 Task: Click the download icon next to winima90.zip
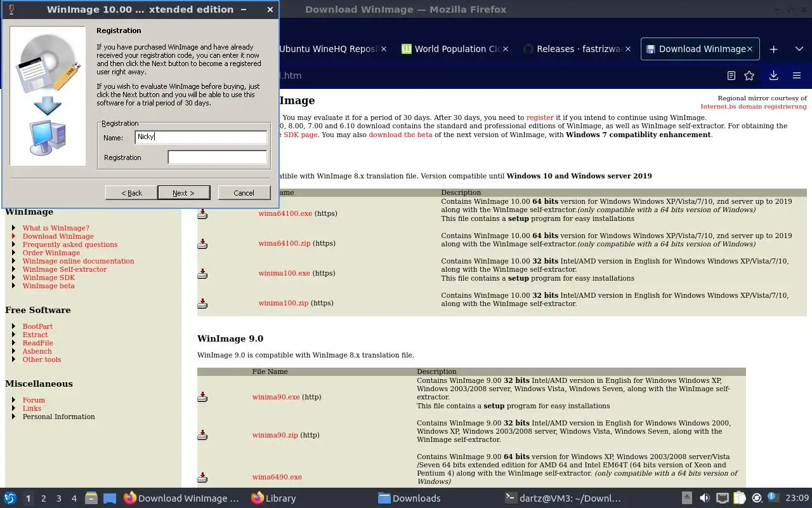click(202, 436)
